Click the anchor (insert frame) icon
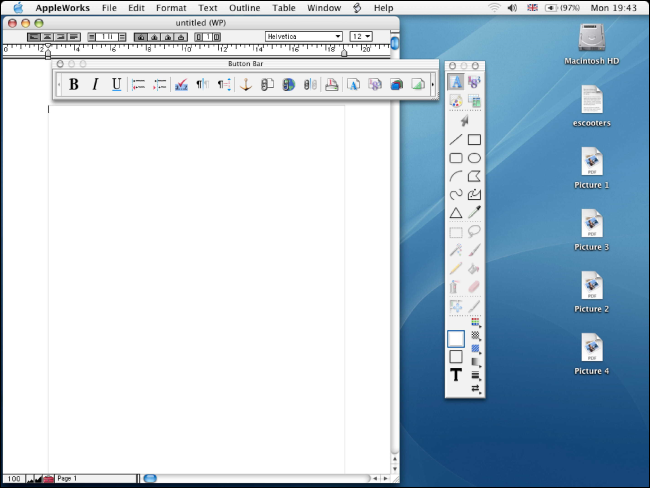 click(x=246, y=85)
